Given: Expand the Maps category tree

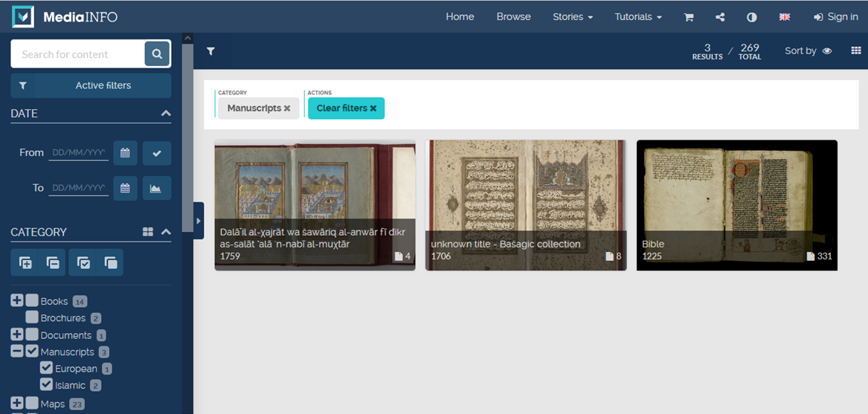Looking at the screenshot, I should [17, 403].
